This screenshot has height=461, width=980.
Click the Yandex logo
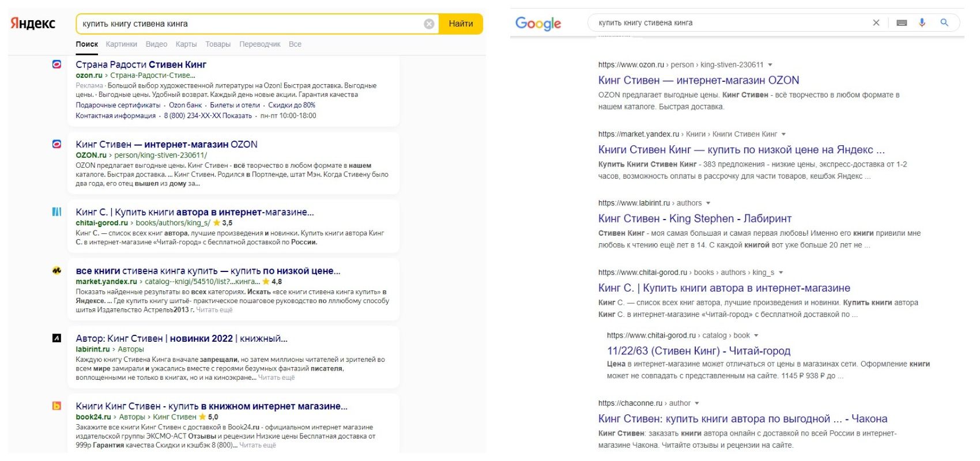pyautogui.click(x=33, y=23)
